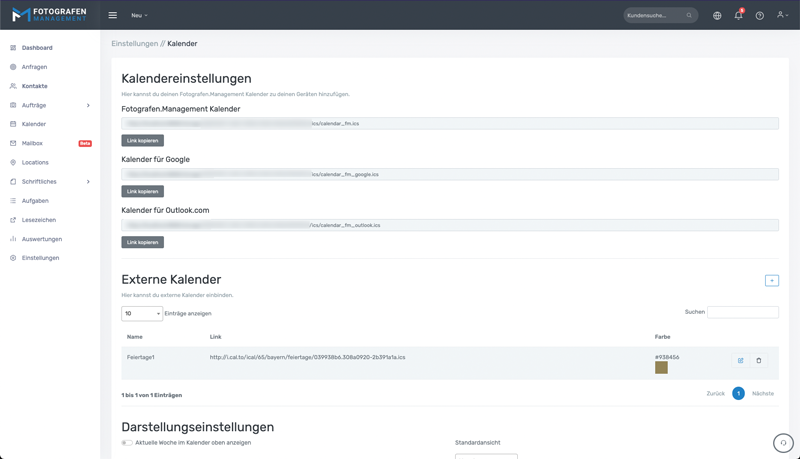The image size is (800, 459).
Task: Open the help question mark icon
Action: click(759, 15)
